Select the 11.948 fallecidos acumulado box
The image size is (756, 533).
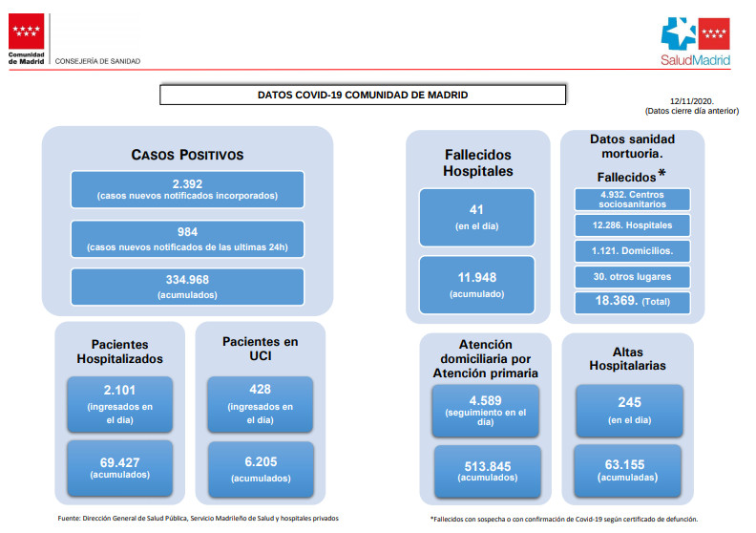477,285
